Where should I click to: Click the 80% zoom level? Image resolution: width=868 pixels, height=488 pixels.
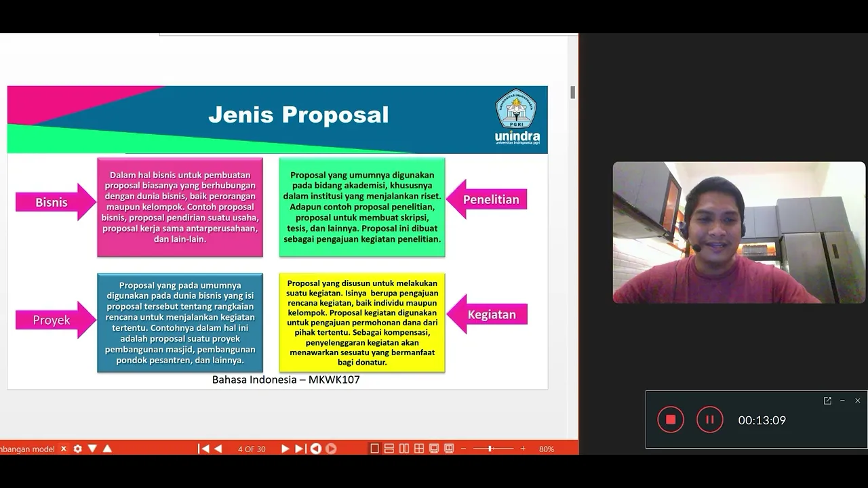point(547,449)
